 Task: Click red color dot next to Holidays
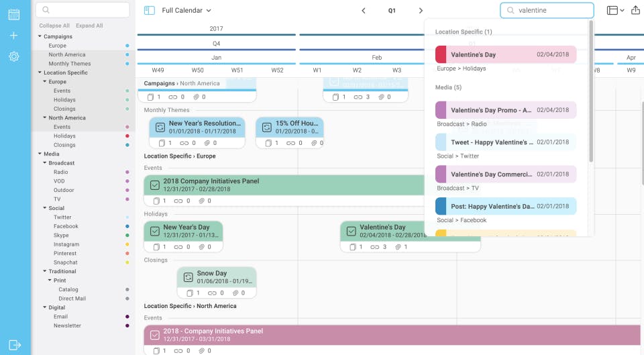click(127, 136)
